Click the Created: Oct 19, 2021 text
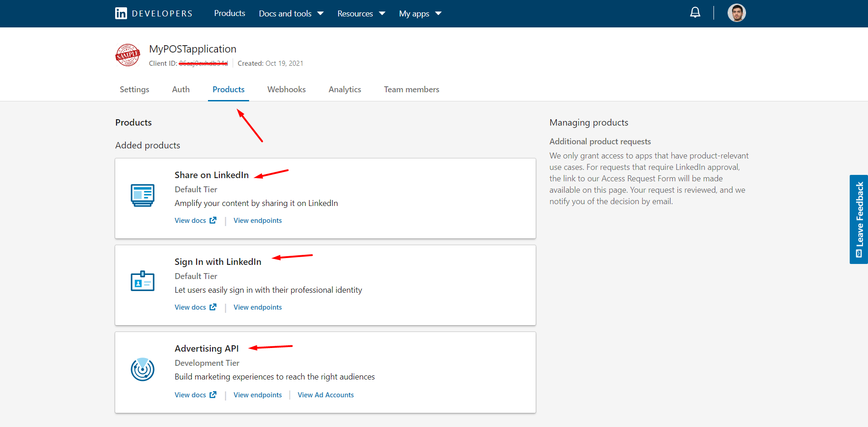The height and width of the screenshot is (427, 868). pyautogui.click(x=271, y=63)
